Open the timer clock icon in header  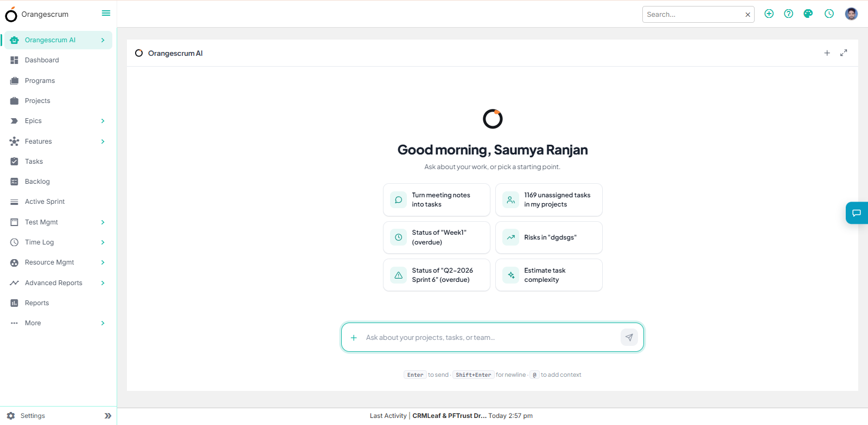pos(829,14)
